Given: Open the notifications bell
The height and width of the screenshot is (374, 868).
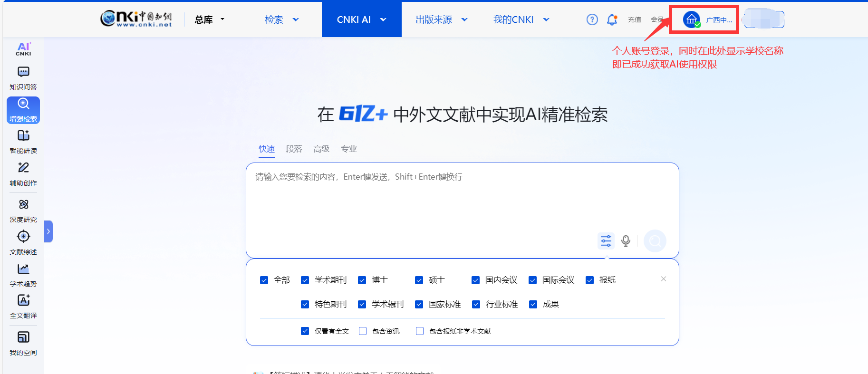Looking at the screenshot, I should pyautogui.click(x=612, y=19).
